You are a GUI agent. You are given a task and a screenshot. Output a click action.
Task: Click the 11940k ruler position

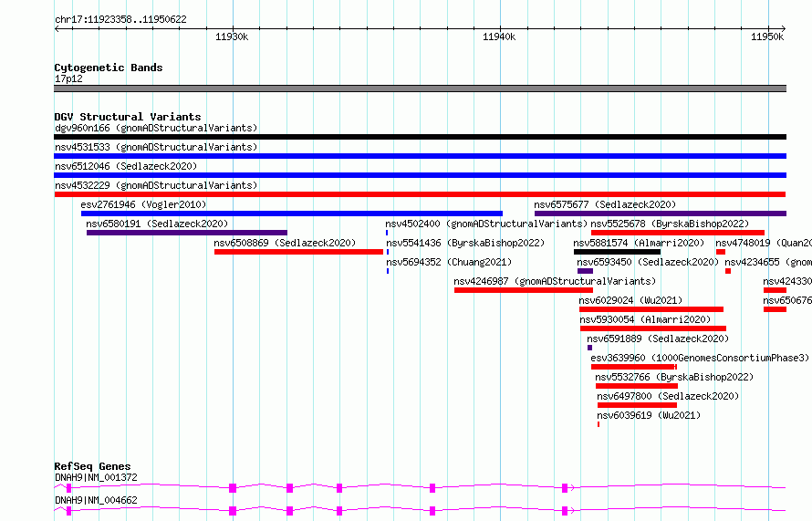499,36
